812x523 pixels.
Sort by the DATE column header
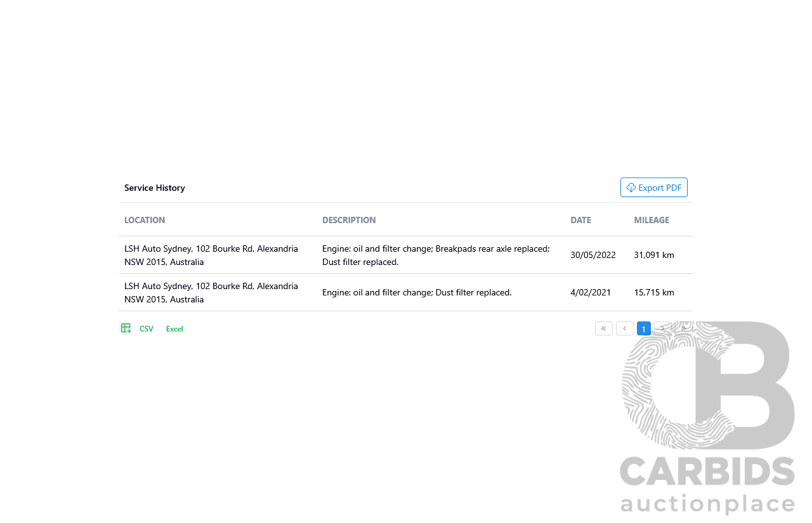(580, 220)
